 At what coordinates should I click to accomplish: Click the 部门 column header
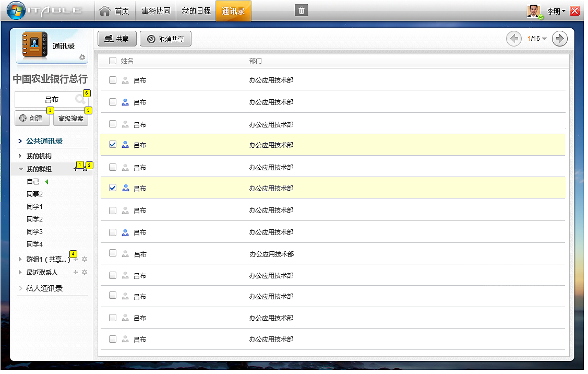coord(256,61)
